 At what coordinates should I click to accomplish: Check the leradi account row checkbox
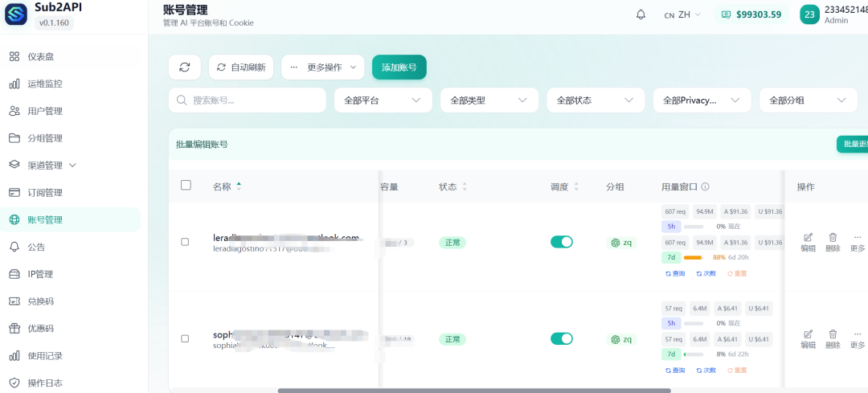tap(185, 242)
